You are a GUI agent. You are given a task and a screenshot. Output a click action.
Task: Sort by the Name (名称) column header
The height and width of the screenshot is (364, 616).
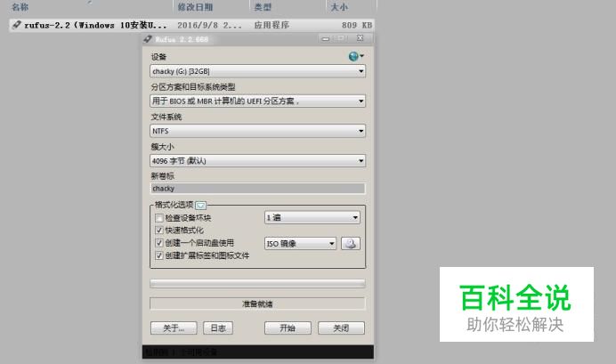click(x=20, y=7)
